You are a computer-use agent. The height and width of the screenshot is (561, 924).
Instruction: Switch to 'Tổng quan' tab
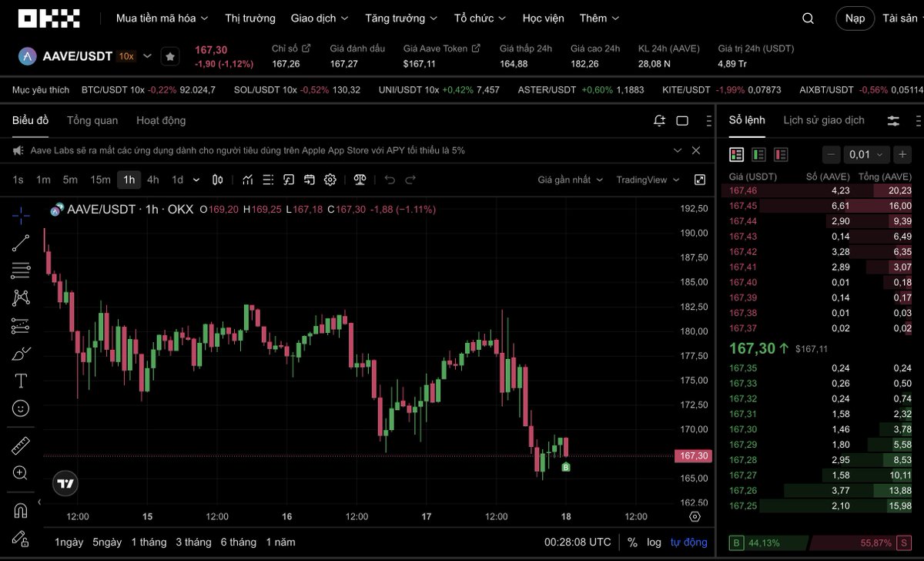click(92, 120)
